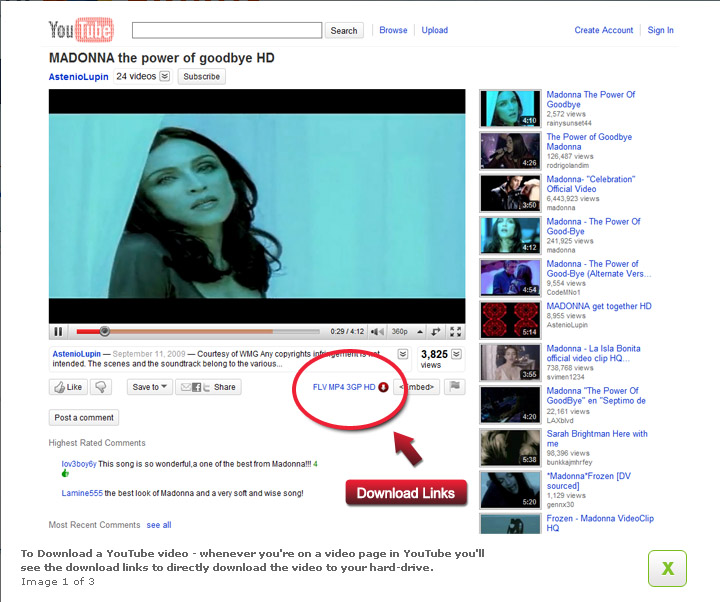The image size is (720, 602).
Task: Open La Isla Bonita 3:55 thumbnail
Action: (510, 363)
